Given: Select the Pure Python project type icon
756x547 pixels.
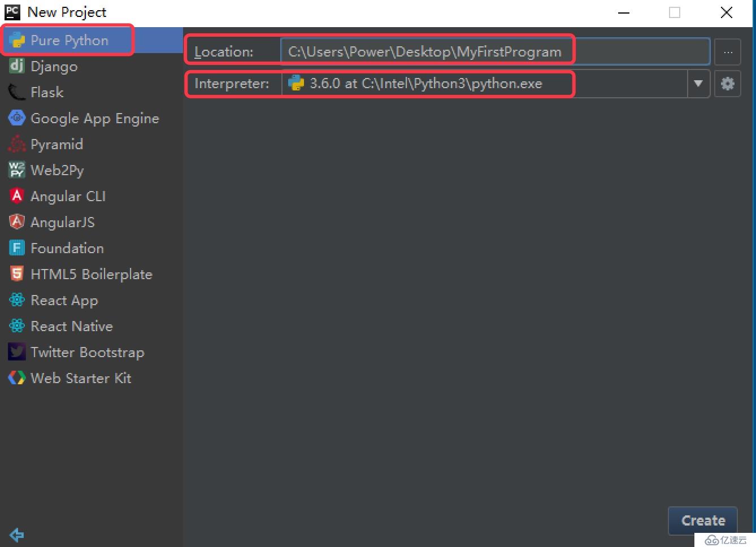Looking at the screenshot, I should pyautogui.click(x=18, y=41).
